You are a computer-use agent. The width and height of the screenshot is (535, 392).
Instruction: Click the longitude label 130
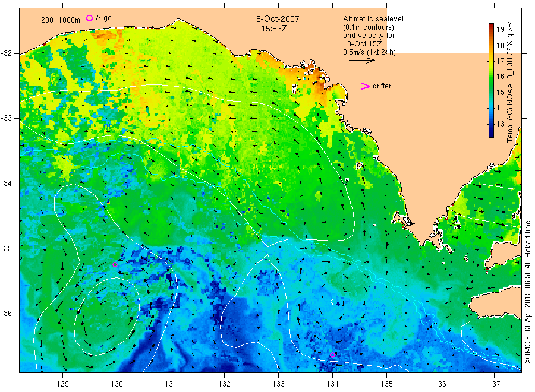coord(117,384)
